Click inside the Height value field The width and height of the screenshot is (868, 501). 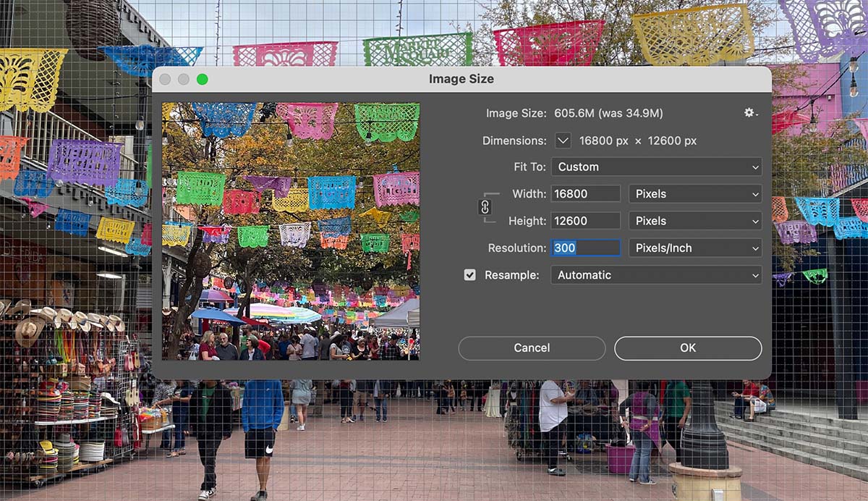coord(585,220)
